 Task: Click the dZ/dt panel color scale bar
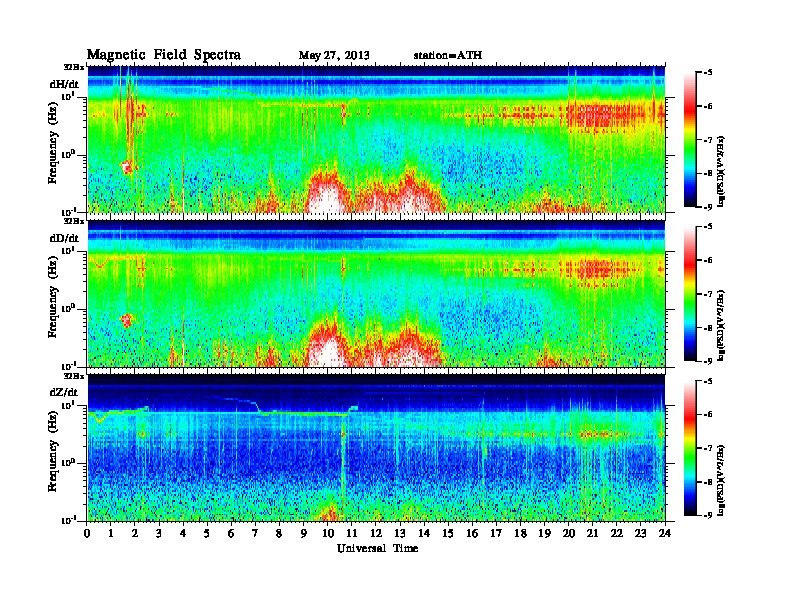[x=690, y=448]
